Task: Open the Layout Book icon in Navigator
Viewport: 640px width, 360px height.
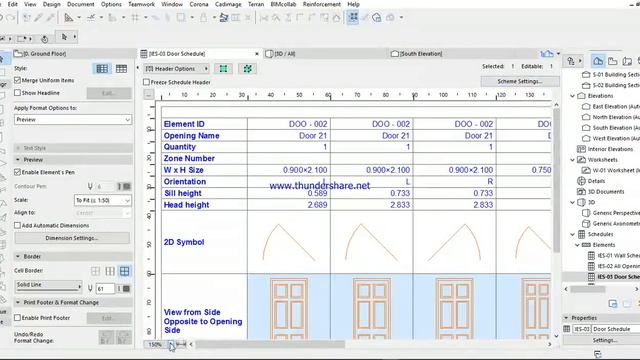Action: [627, 61]
